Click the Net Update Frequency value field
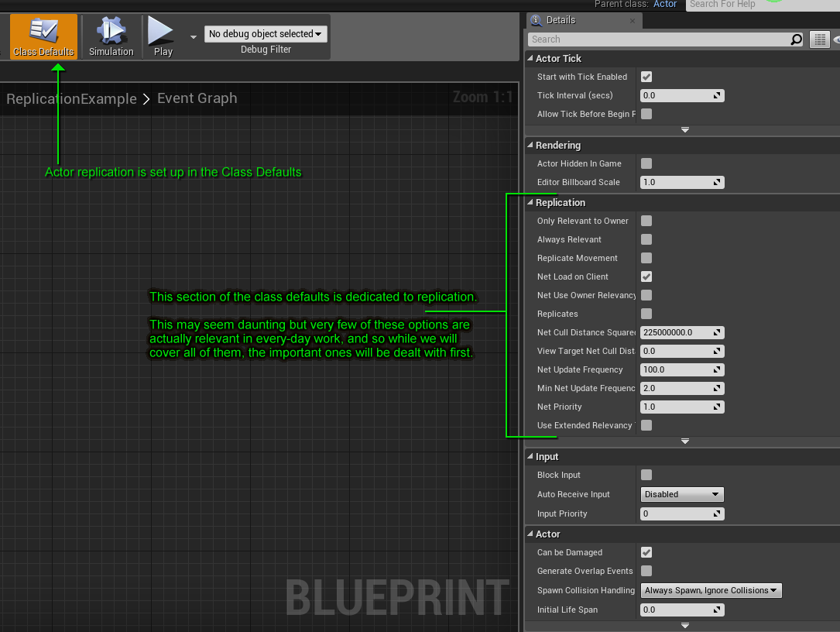The image size is (840, 632). pos(674,369)
